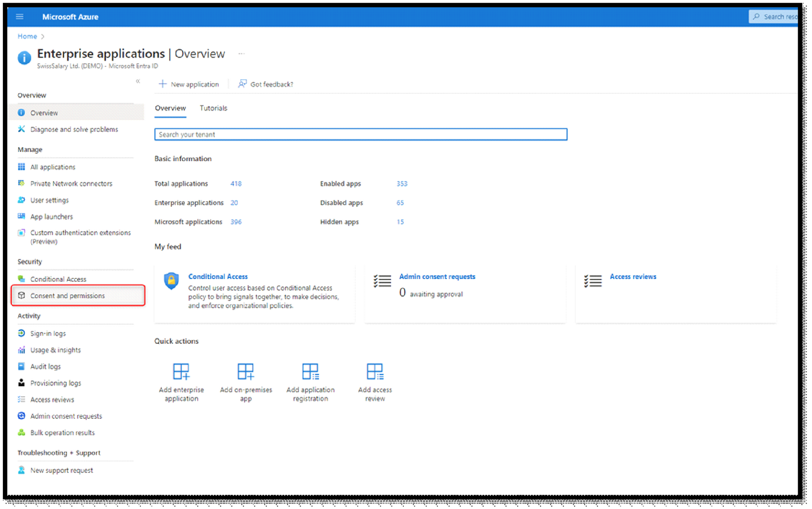812x509 pixels.
Task: Open the Home breadcrumb link
Action: [x=27, y=36]
